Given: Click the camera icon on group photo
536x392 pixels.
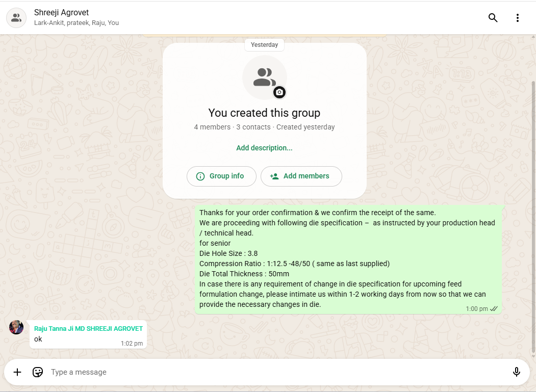Looking at the screenshot, I should coord(279,92).
